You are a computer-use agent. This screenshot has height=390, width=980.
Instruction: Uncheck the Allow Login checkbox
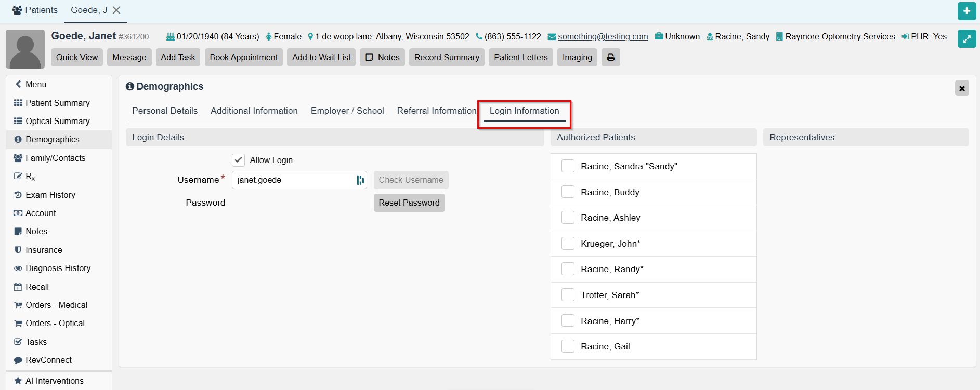(239, 160)
